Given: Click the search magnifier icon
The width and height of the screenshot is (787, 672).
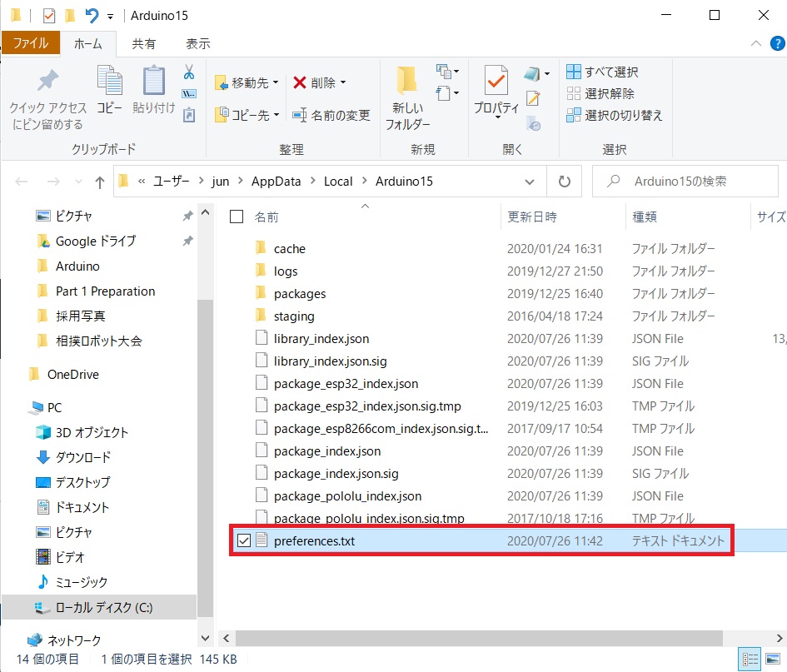Looking at the screenshot, I should 613,181.
